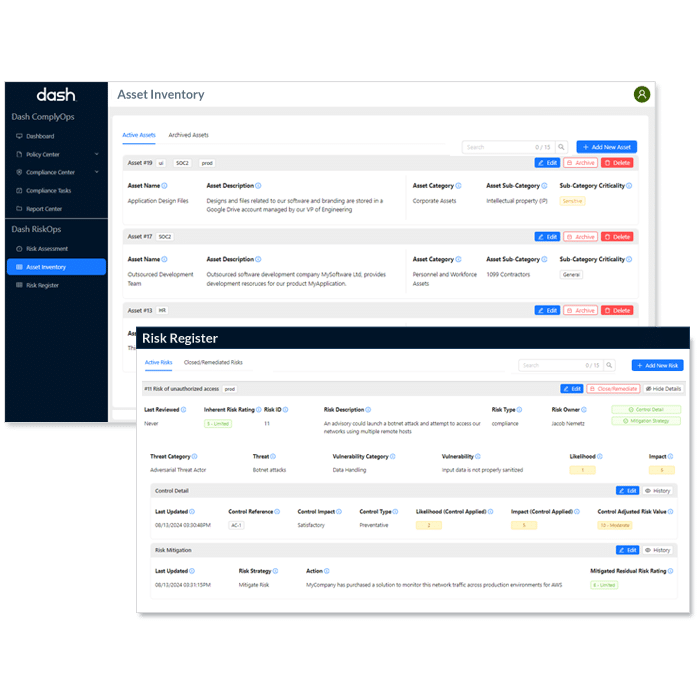
Task: Edit Asset #17
Action: (x=547, y=237)
